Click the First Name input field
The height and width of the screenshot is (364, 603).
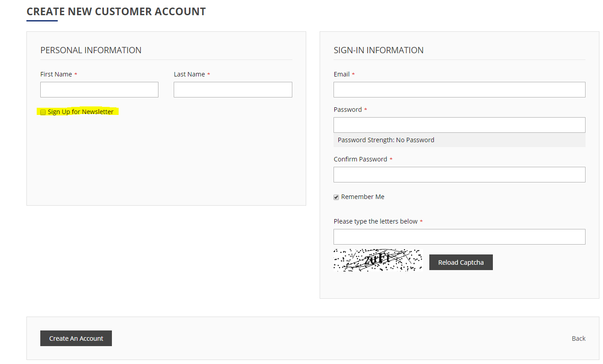point(99,89)
